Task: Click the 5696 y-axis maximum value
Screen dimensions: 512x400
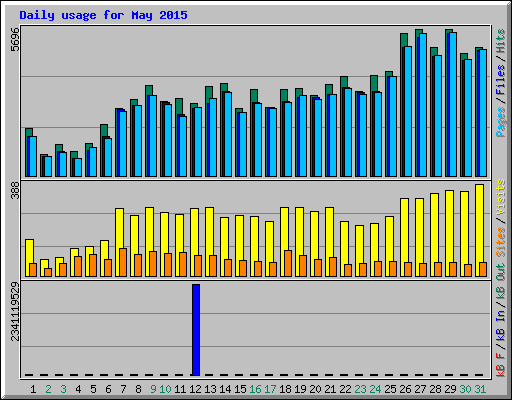Action: [x=15, y=40]
